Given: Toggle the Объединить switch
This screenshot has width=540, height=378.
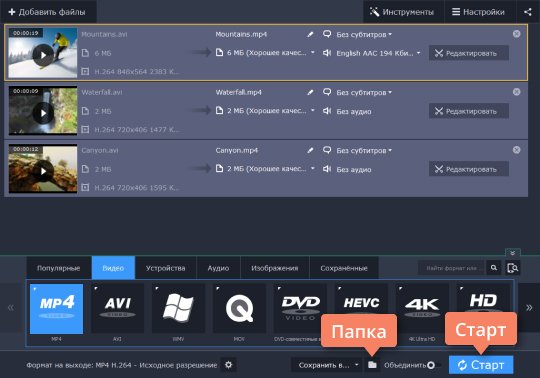Looking at the screenshot, I should 433,365.
